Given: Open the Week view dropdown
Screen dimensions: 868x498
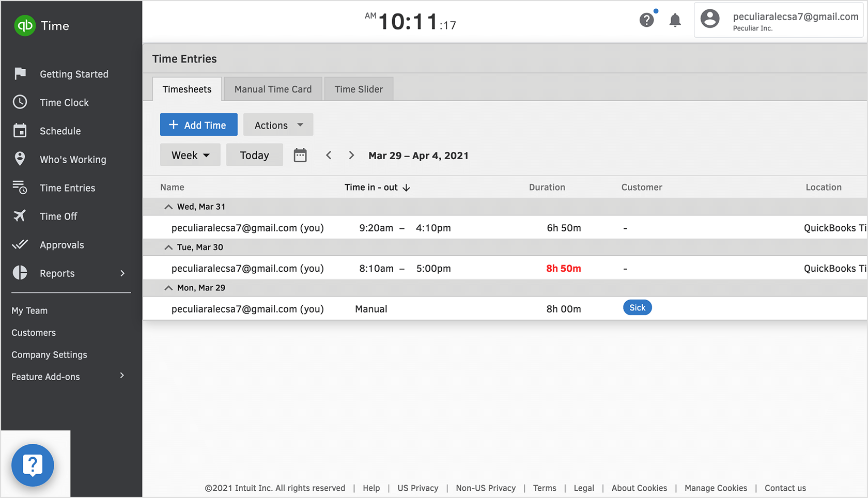Looking at the screenshot, I should click(190, 154).
